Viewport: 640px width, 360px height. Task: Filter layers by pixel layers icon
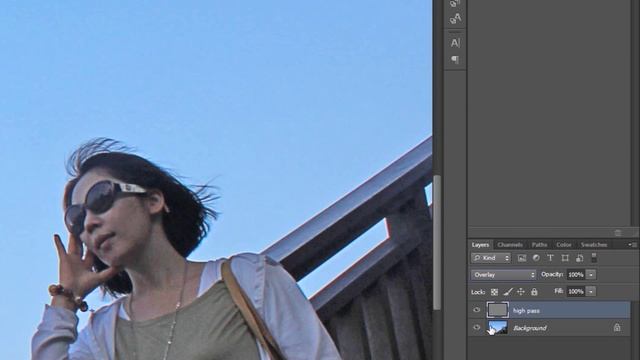[522, 258]
